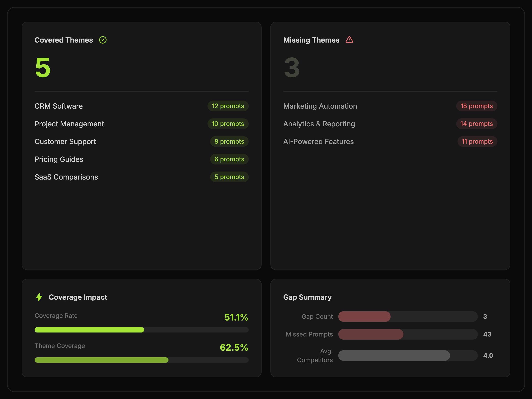Select the 12 prompts badge

(228, 106)
